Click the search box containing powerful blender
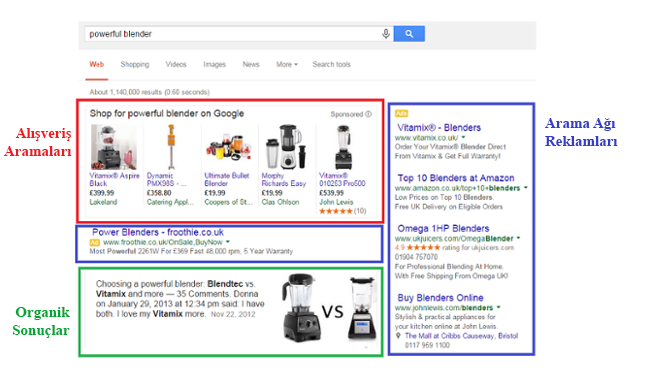The height and width of the screenshot is (385, 650). pos(232,34)
